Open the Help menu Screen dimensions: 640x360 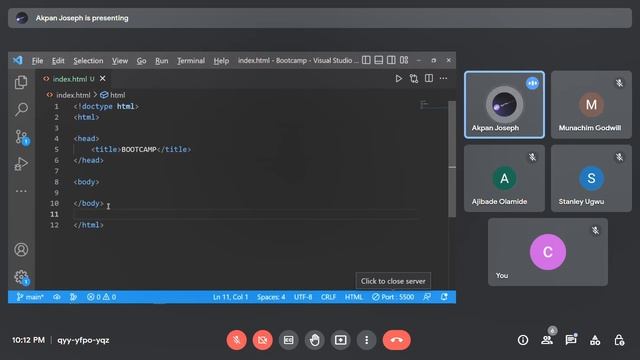[x=221, y=61]
